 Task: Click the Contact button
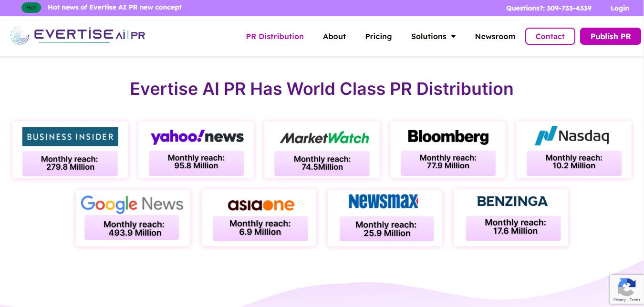tap(550, 36)
